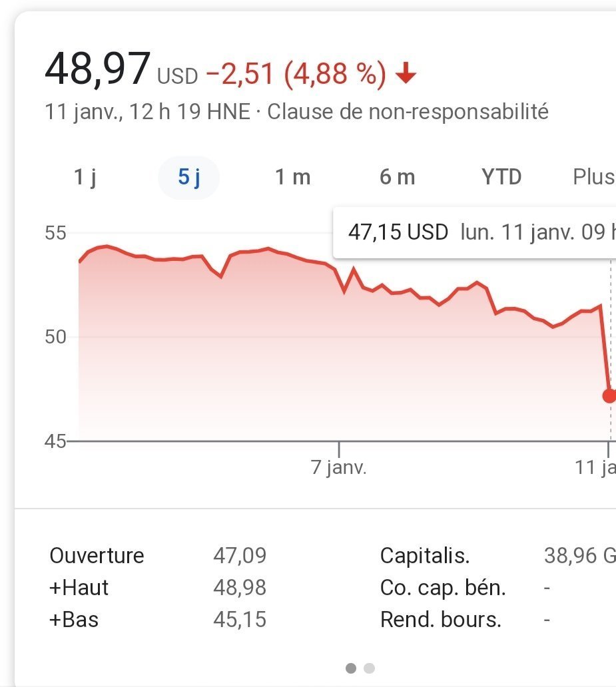Select the first pagination dot

[x=351, y=668]
